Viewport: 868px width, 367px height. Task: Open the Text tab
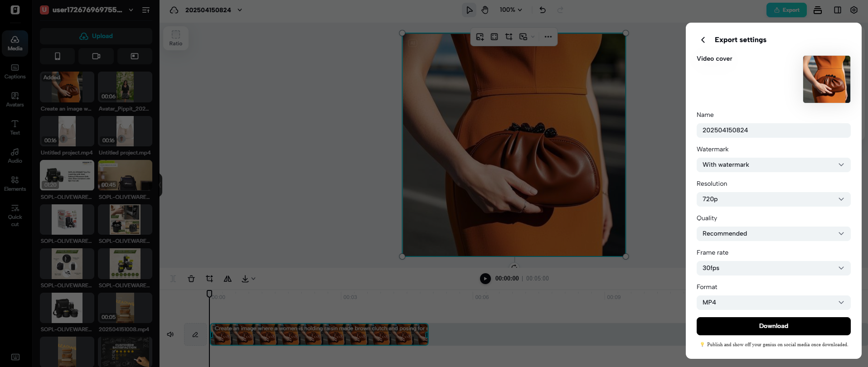pos(15,128)
